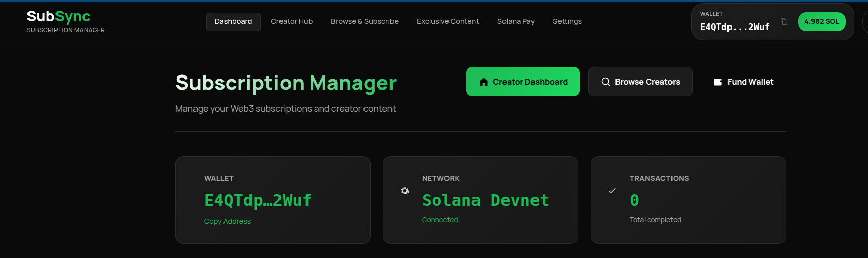Open the Creator Hub tab
This screenshot has width=868, height=258.
292,21
